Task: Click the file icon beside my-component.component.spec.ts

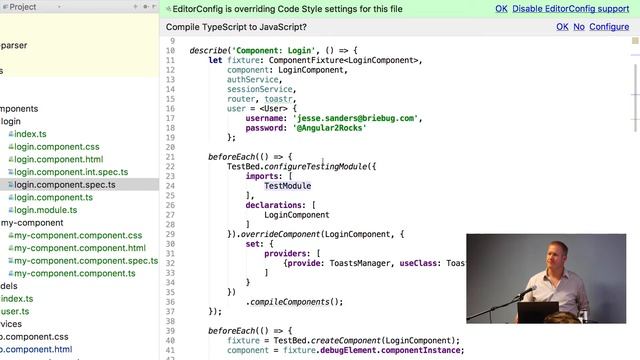Action: tap(11, 260)
